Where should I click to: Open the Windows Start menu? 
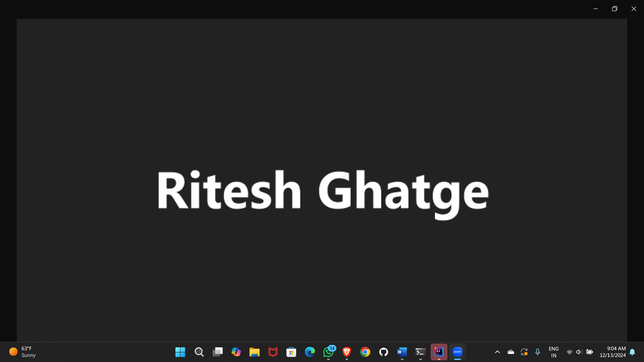(x=180, y=352)
